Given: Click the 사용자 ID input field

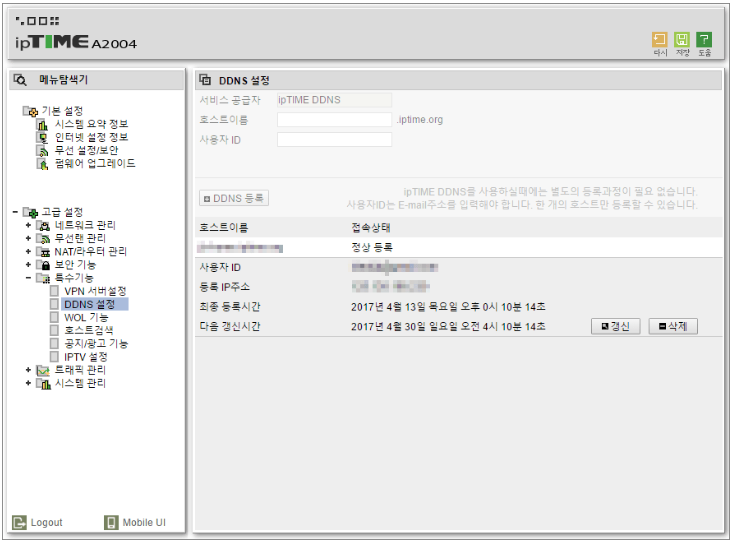Looking at the screenshot, I should [x=334, y=140].
